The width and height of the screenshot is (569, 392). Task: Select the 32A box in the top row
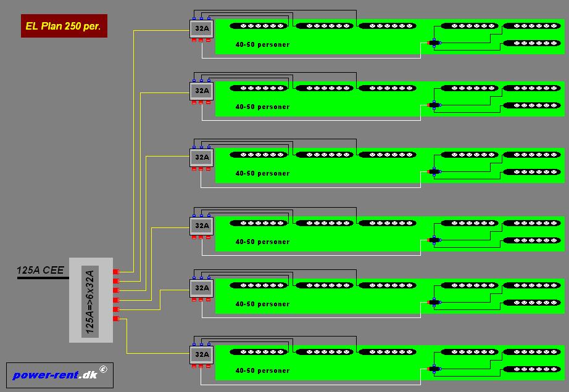[201, 28]
